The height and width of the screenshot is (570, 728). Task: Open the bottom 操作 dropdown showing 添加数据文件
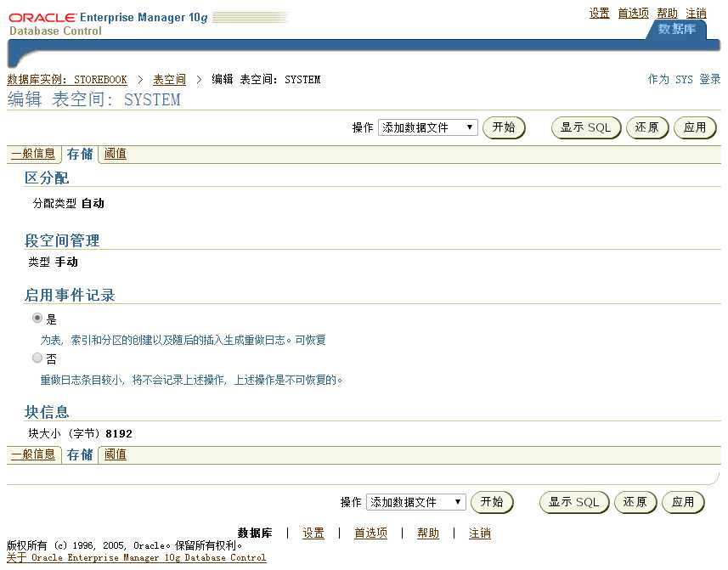(415, 502)
